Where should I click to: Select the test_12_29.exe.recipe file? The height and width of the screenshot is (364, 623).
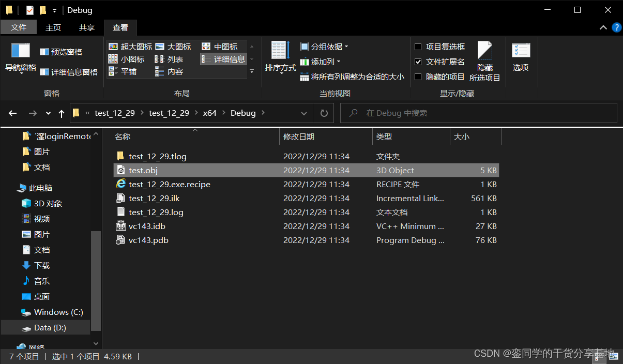(x=306, y=184)
